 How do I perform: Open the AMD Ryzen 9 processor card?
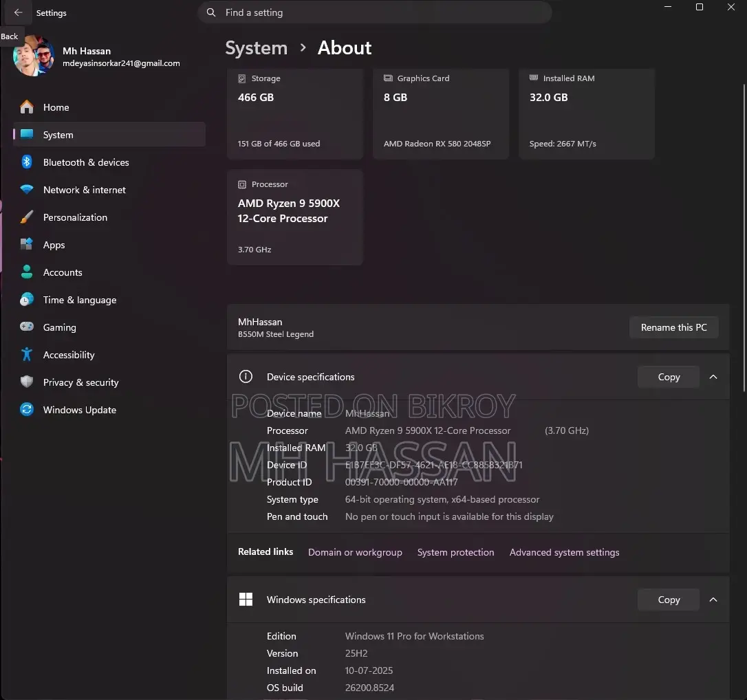click(x=295, y=217)
